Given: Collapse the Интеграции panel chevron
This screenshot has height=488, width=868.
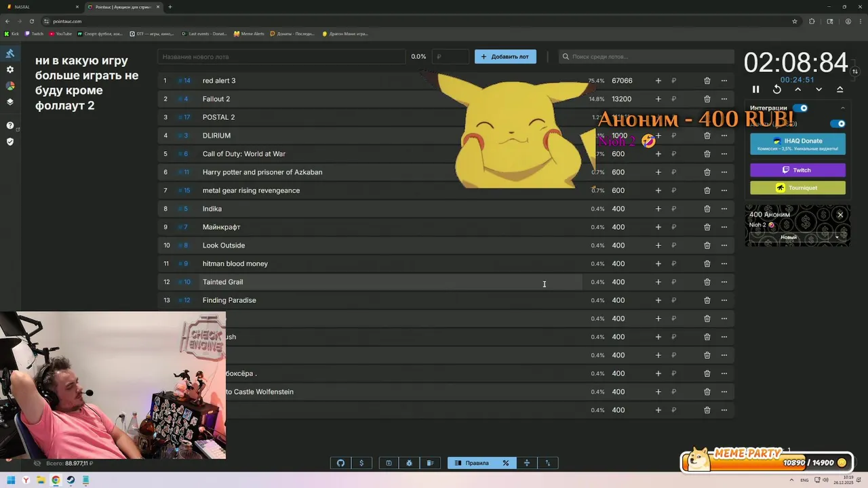Looking at the screenshot, I should pos(843,108).
